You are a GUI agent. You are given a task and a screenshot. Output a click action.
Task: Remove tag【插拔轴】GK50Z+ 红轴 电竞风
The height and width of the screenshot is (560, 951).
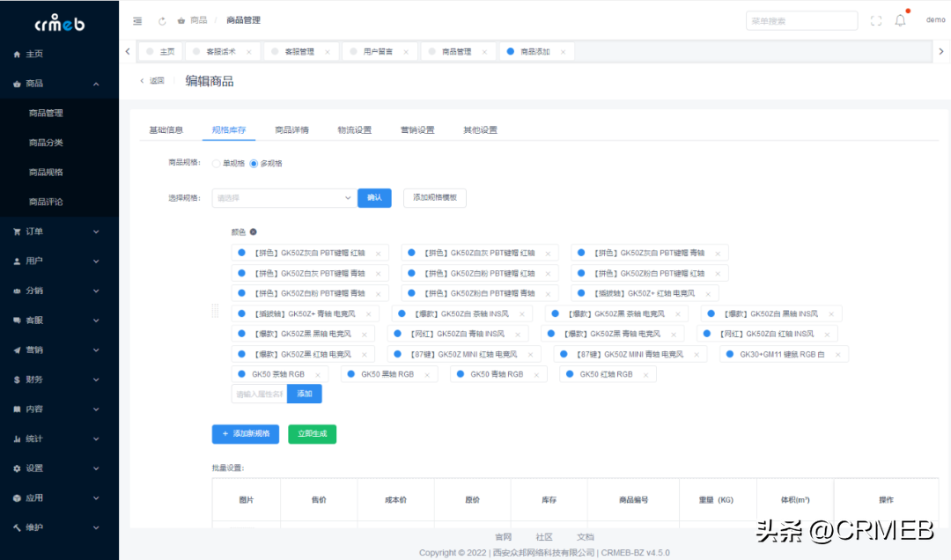click(708, 294)
